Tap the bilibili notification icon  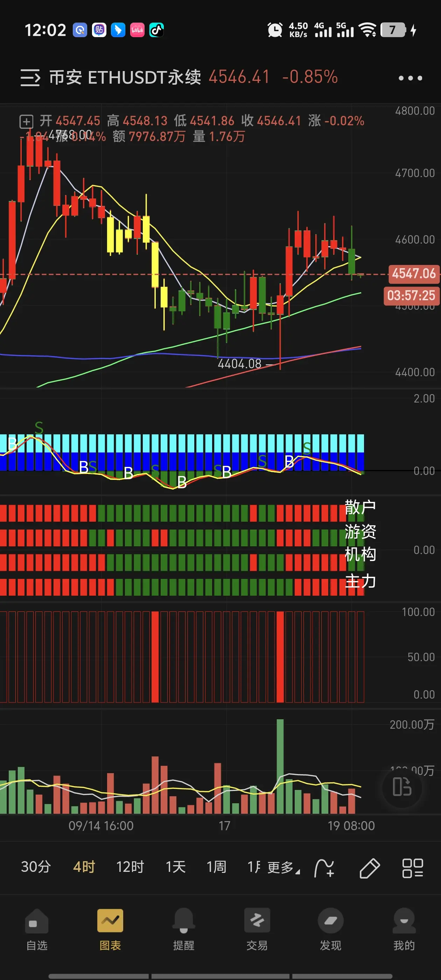click(x=137, y=30)
